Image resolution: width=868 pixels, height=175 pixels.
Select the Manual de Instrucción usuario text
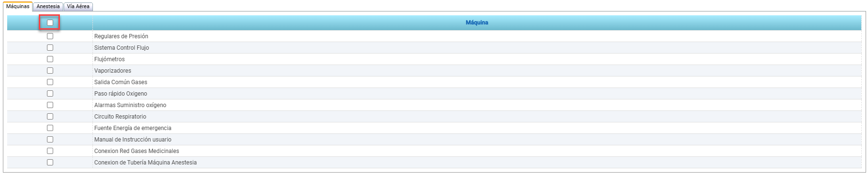[133, 140]
